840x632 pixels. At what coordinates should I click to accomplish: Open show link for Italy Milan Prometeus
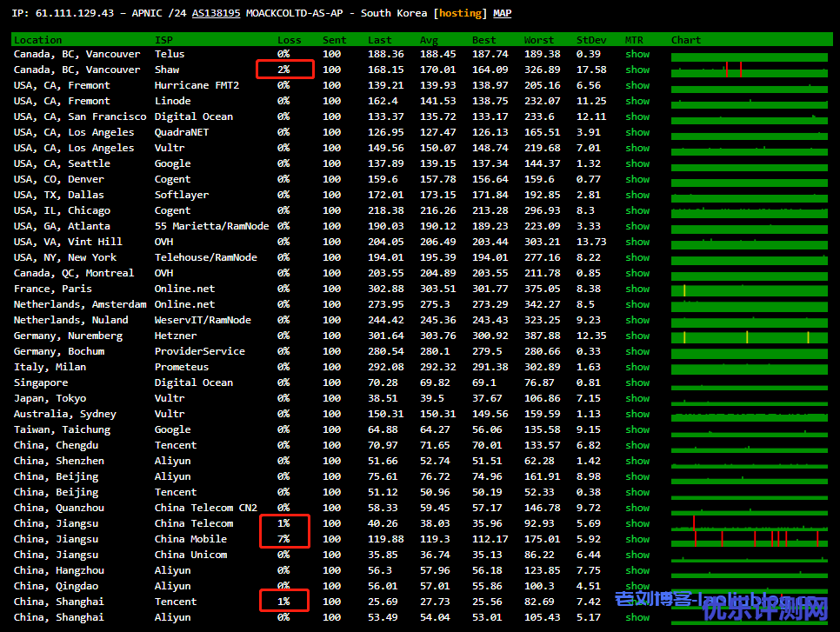[637, 367]
